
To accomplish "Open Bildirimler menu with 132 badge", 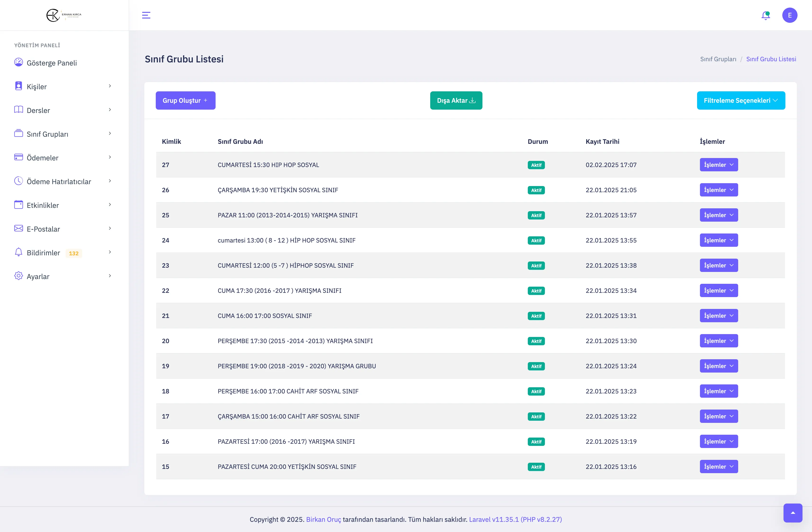I will pyautogui.click(x=43, y=253).
